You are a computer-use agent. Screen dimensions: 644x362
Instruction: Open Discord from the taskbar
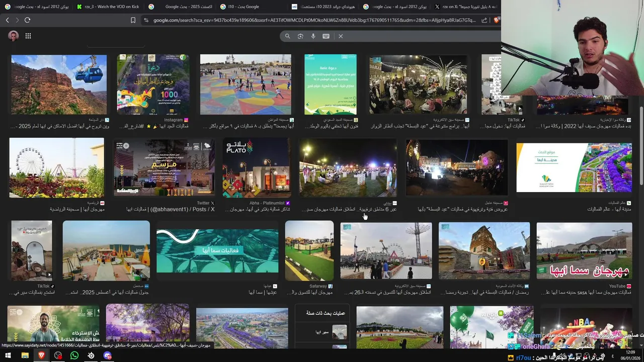tap(108, 355)
